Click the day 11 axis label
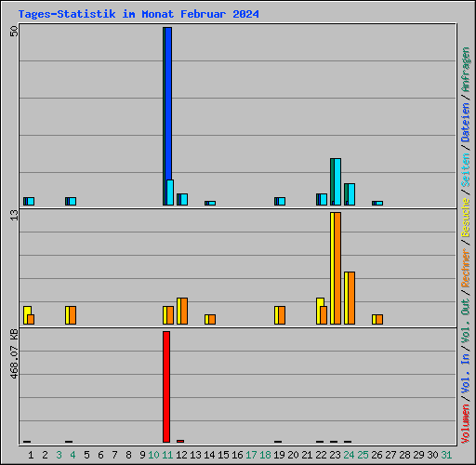This screenshot has width=476, height=465. (x=167, y=455)
